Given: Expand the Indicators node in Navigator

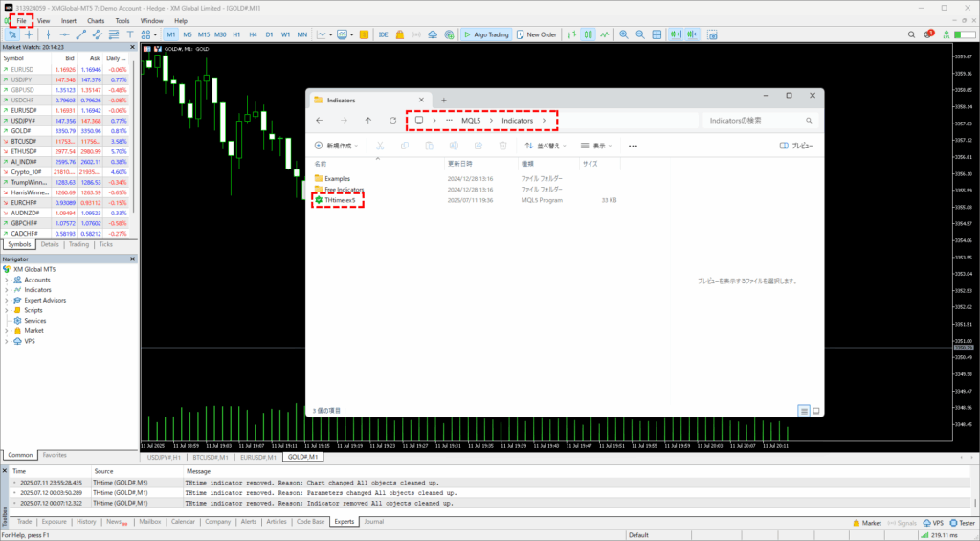Looking at the screenshot, I should click(x=7, y=290).
